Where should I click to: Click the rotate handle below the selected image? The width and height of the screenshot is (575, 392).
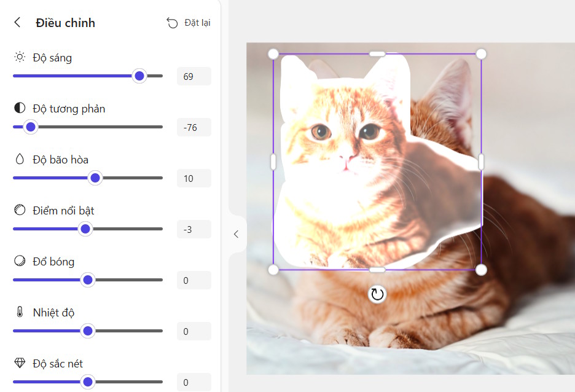pyautogui.click(x=377, y=294)
